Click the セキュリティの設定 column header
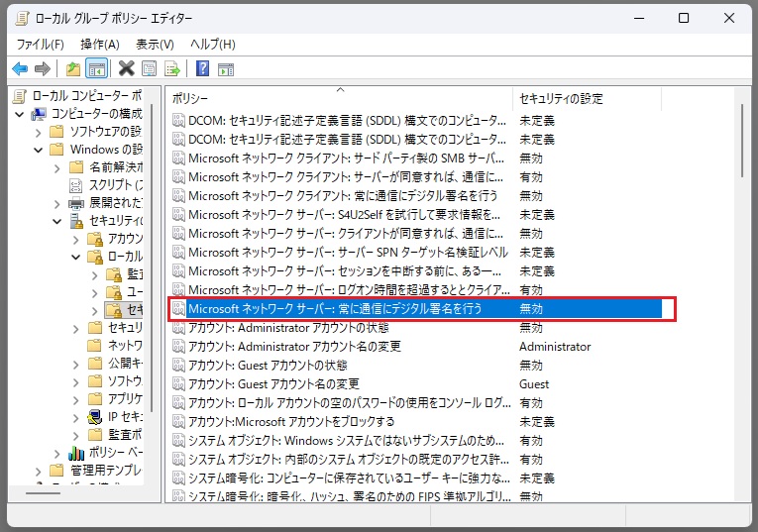 point(561,99)
